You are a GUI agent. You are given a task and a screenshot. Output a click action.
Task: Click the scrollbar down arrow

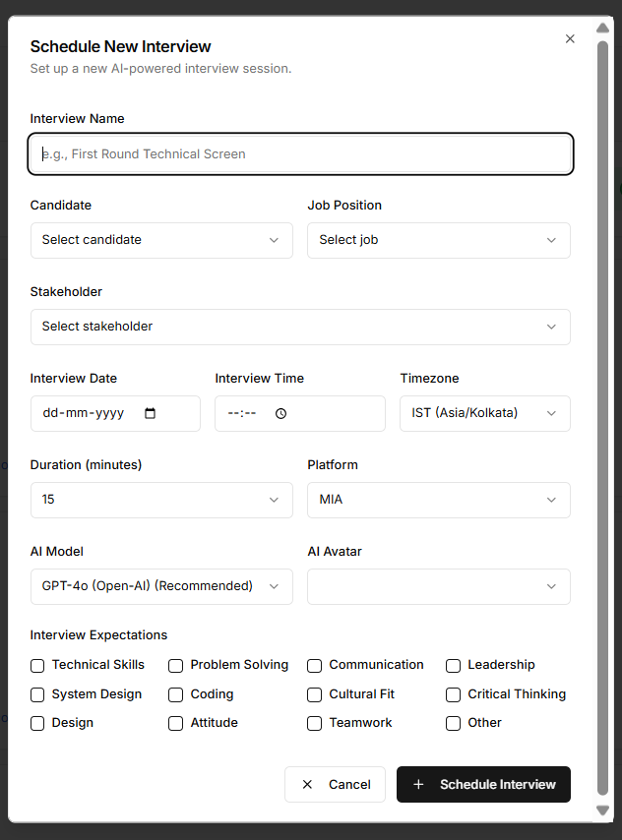[602, 810]
